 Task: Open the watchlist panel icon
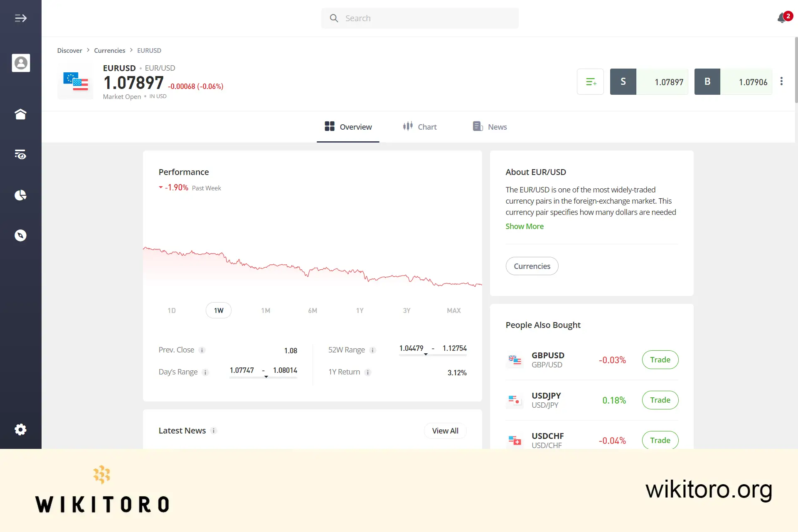(x=21, y=154)
